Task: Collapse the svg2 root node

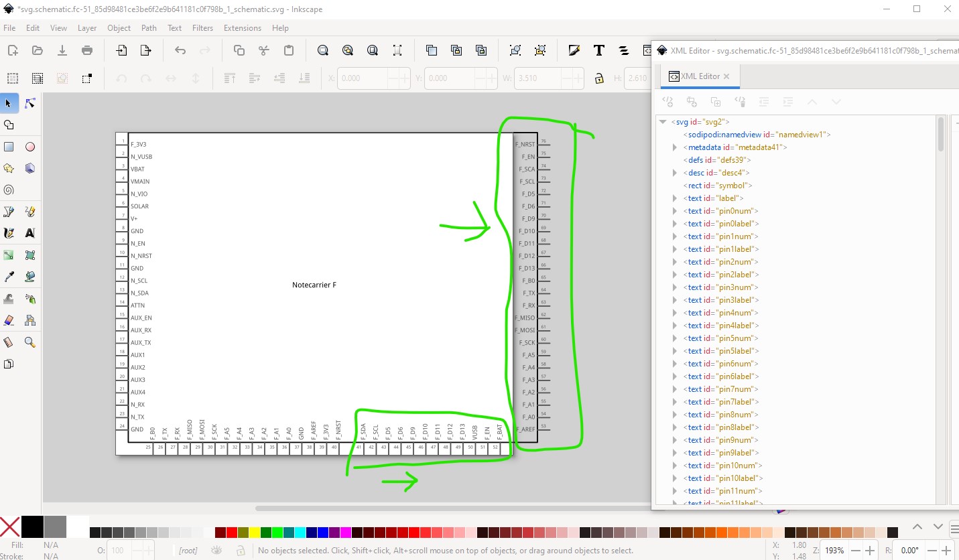Action: pos(663,122)
